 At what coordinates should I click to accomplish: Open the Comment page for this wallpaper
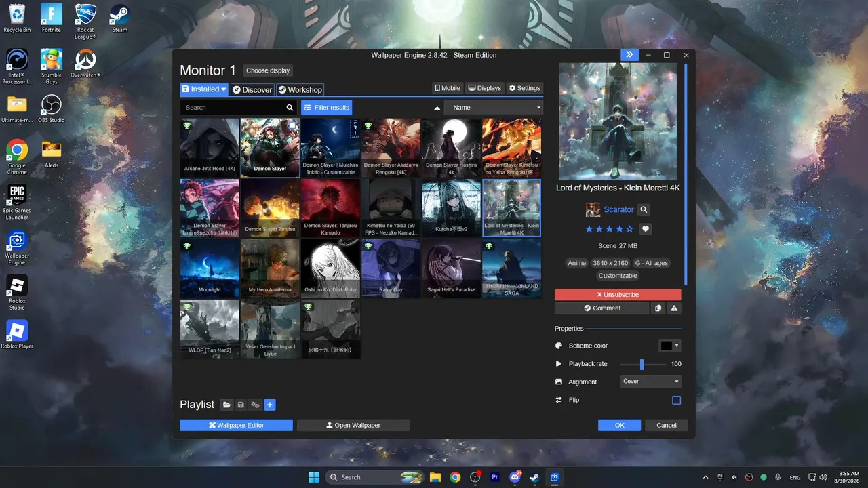[x=602, y=308]
